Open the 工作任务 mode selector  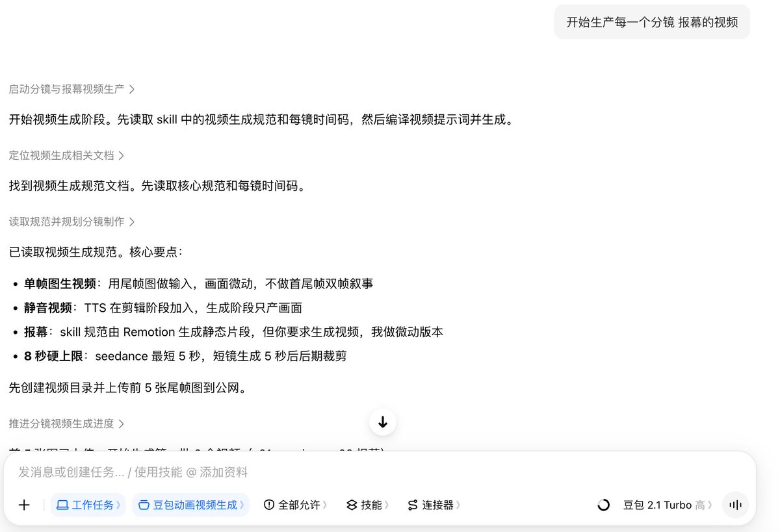(x=87, y=505)
